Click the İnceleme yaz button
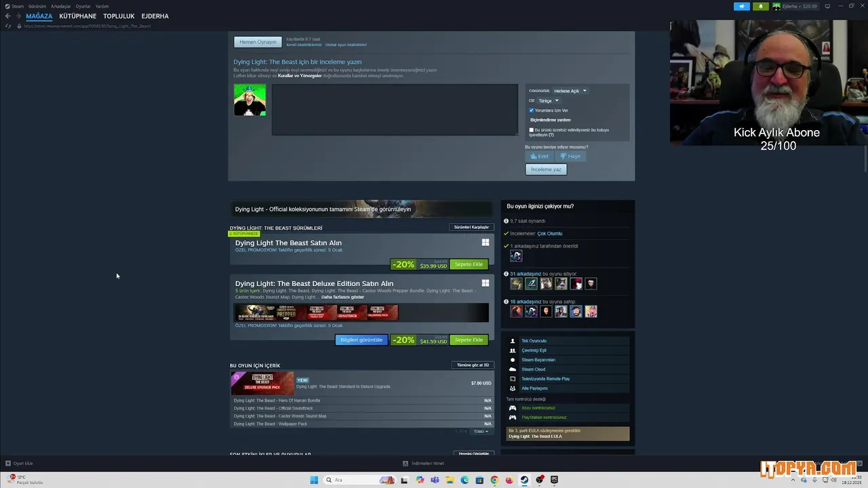The height and width of the screenshot is (488, 868). 546,169
